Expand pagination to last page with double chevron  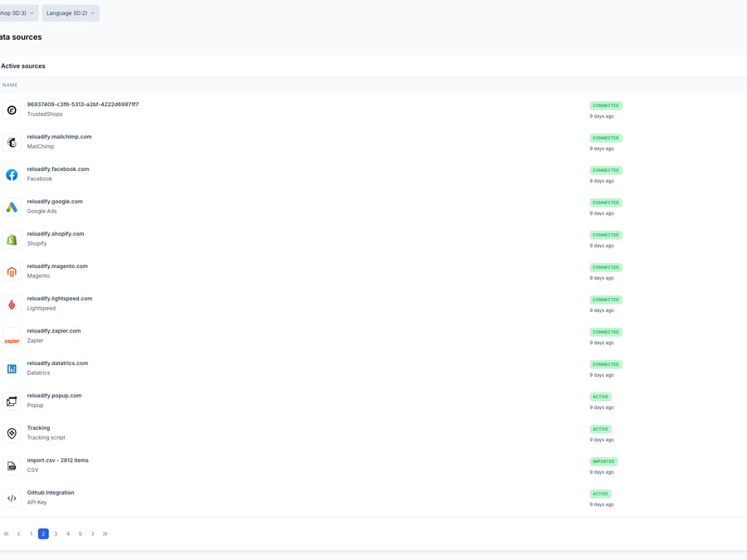pos(105,533)
